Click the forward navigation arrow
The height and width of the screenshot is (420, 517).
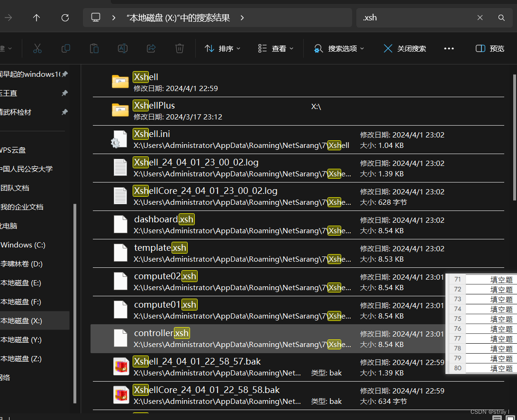click(x=8, y=18)
